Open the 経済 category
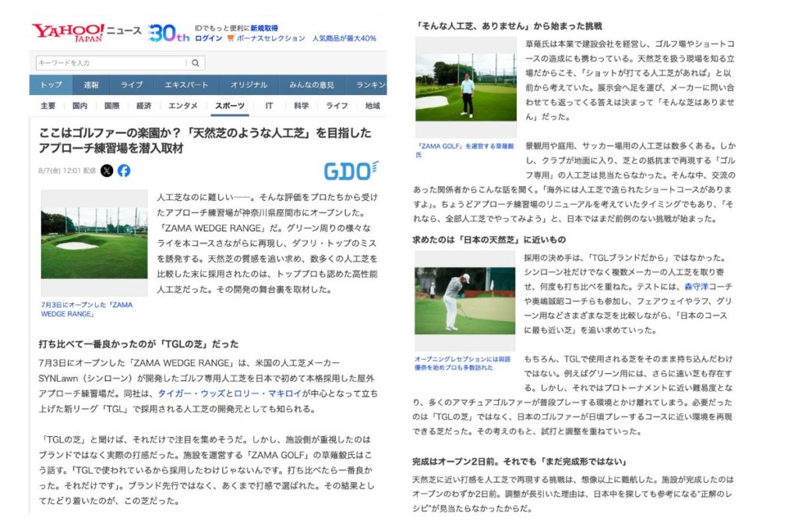 pos(144,106)
